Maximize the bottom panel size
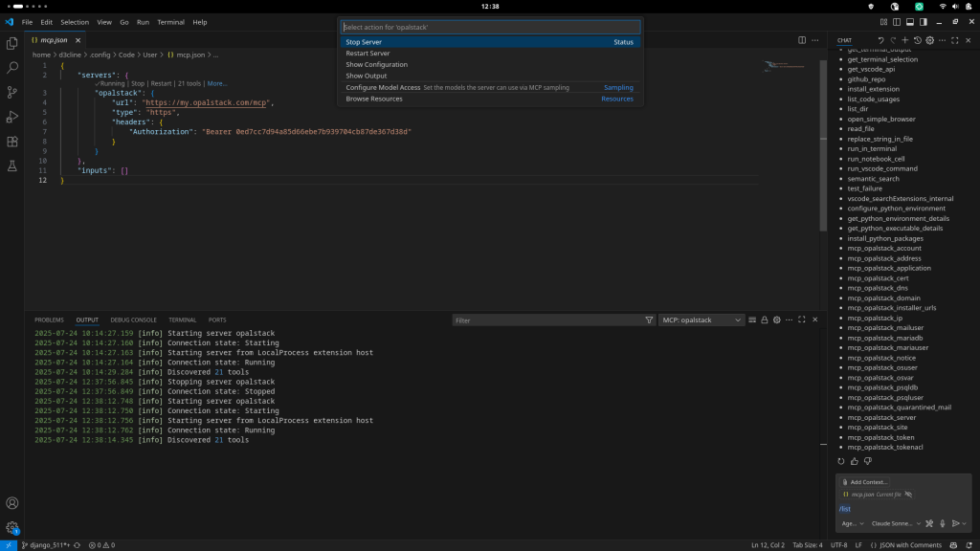 tap(802, 320)
